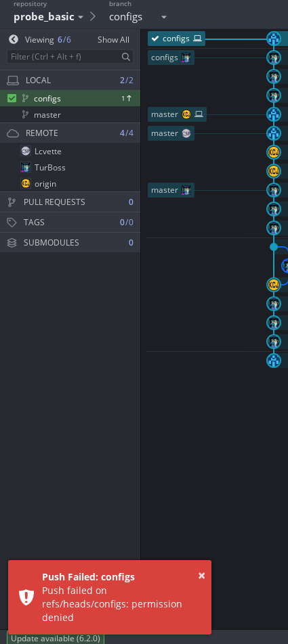Select the topmost commit node in graph
Viewport: 288px width, 644px height.
(274, 39)
